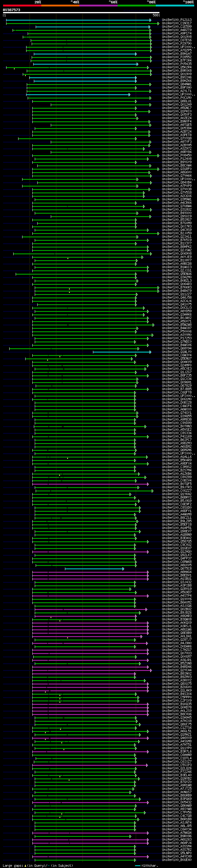Select label UniRef100_B9RXK8
This screenshot has height=868, width=197.
(x=177, y=71)
